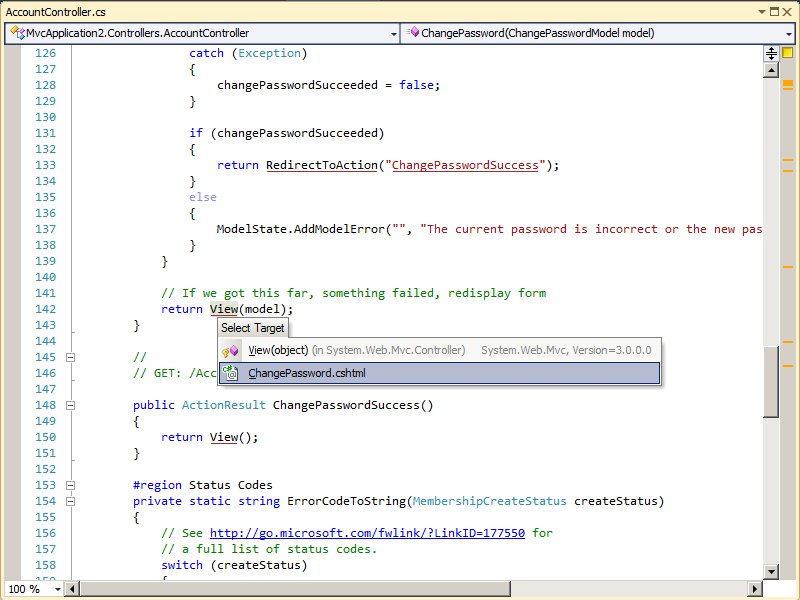Collapse the ChangePasswordSuccess method at line 148
The width and height of the screenshot is (800, 600).
[68, 405]
